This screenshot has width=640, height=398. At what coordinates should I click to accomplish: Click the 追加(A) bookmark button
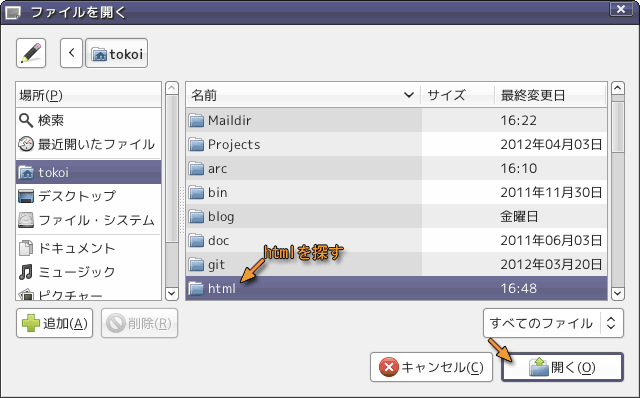click(55, 323)
